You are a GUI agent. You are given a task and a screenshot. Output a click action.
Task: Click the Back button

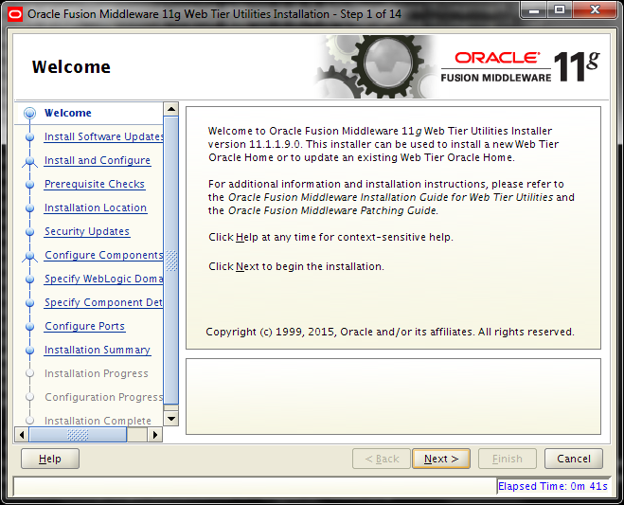[381, 459]
